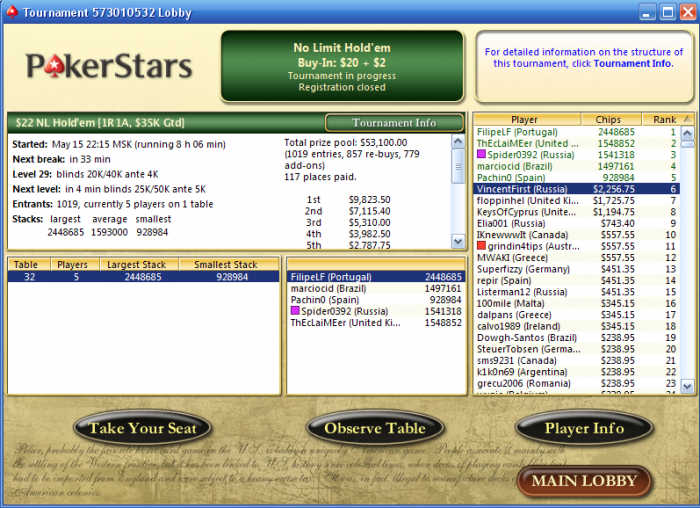
Task: Sort tables by Smallest Stack header
Action: click(x=229, y=264)
